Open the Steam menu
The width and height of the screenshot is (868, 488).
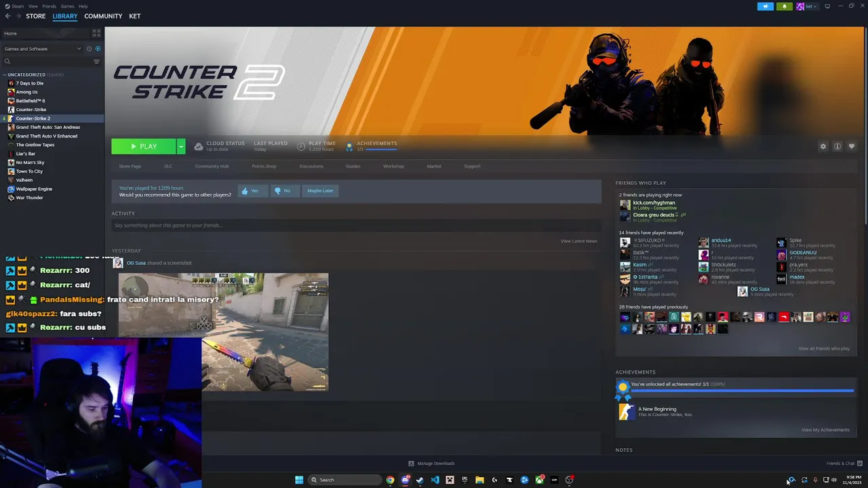coord(17,6)
